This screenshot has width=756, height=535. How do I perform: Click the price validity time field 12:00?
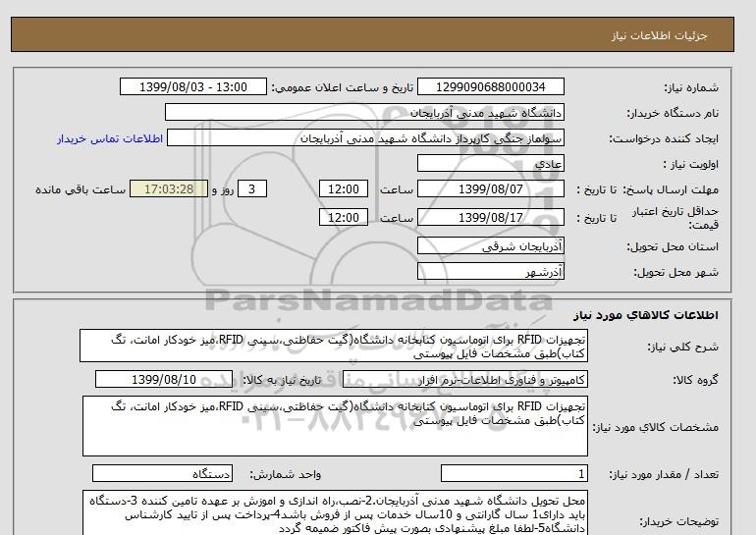[x=344, y=217]
